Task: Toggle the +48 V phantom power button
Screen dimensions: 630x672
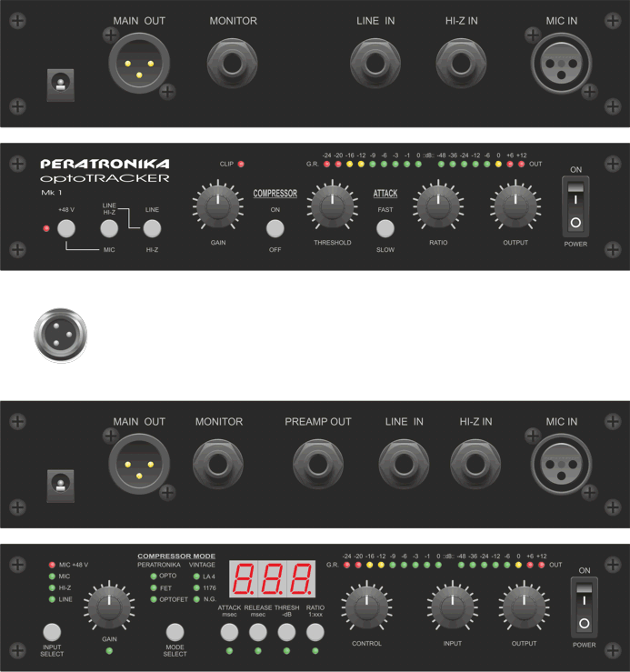Action: pos(66,228)
